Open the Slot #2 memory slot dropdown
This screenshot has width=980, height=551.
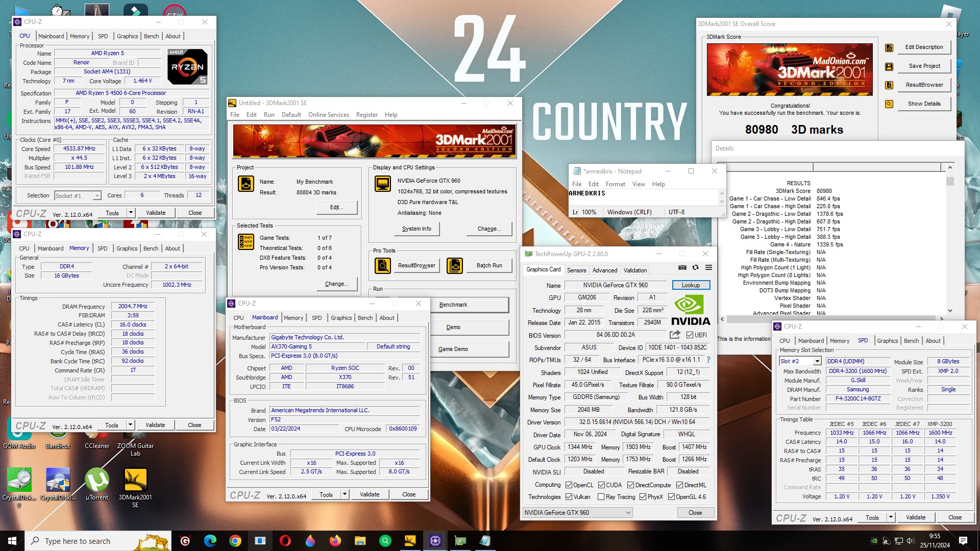(x=800, y=361)
